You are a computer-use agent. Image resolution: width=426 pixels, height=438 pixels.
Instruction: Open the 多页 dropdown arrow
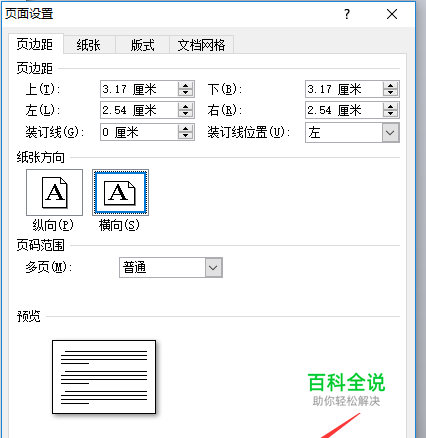point(213,267)
